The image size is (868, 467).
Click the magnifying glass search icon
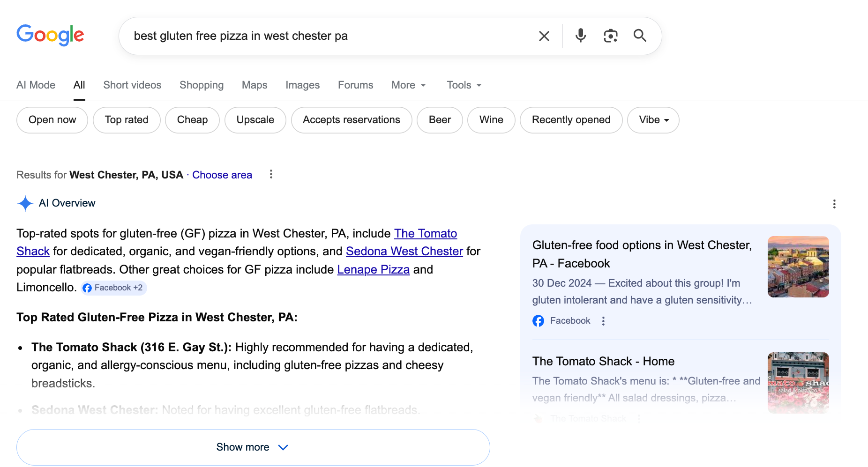click(x=640, y=36)
